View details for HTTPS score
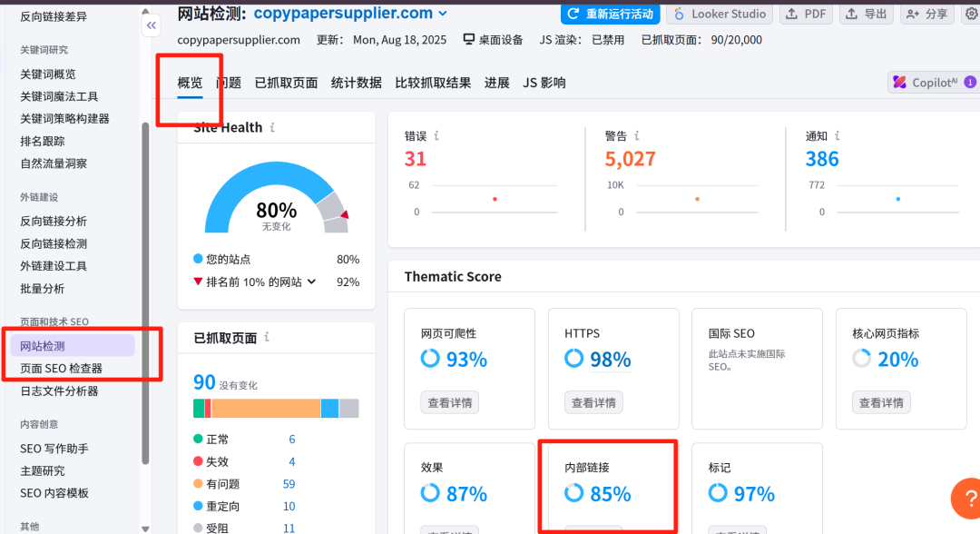 click(593, 402)
